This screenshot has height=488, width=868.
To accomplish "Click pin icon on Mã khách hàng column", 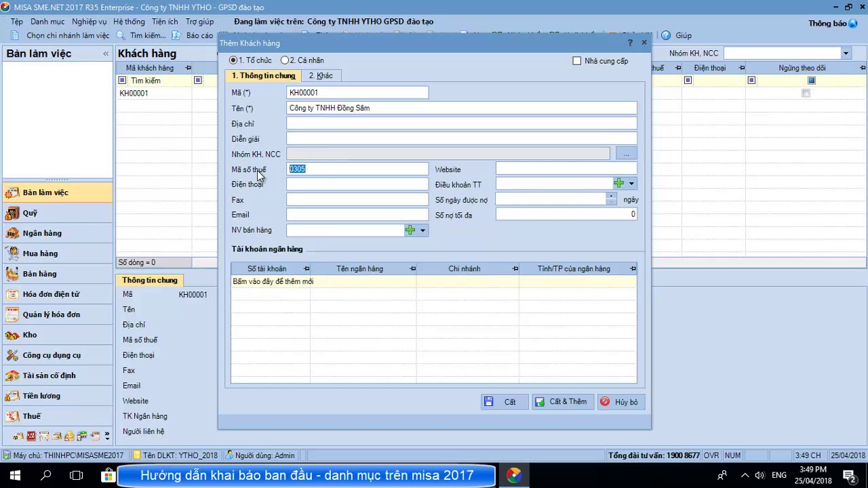I will coord(188,68).
